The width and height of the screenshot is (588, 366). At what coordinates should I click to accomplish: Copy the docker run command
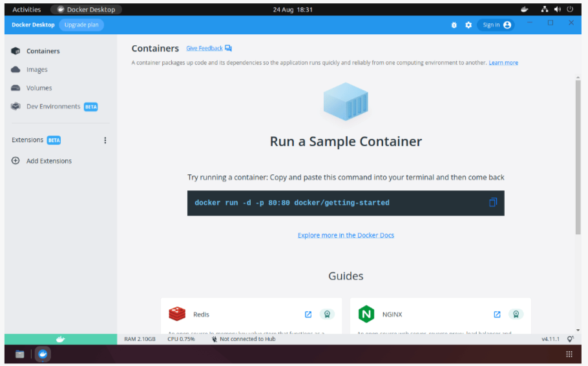493,203
